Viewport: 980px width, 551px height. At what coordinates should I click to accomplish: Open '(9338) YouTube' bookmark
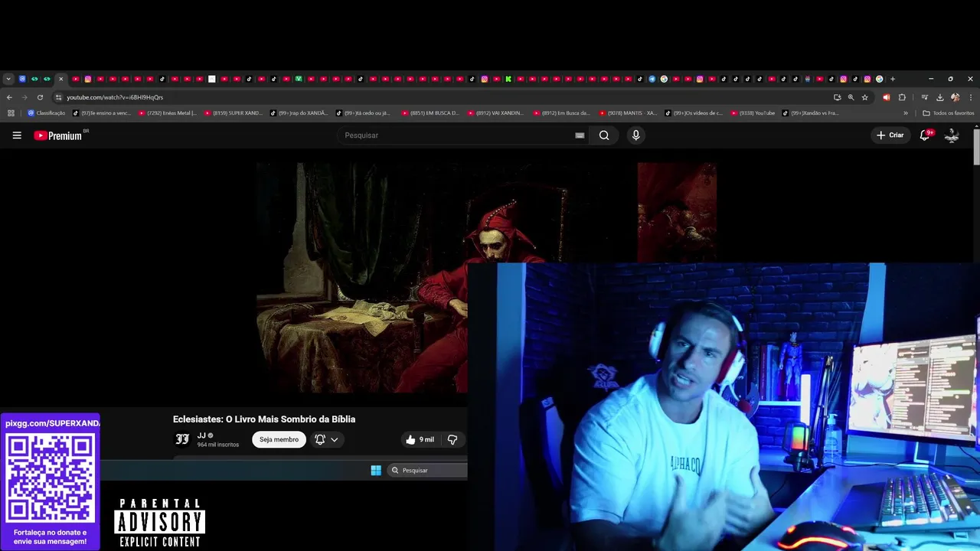pyautogui.click(x=753, y=113)
